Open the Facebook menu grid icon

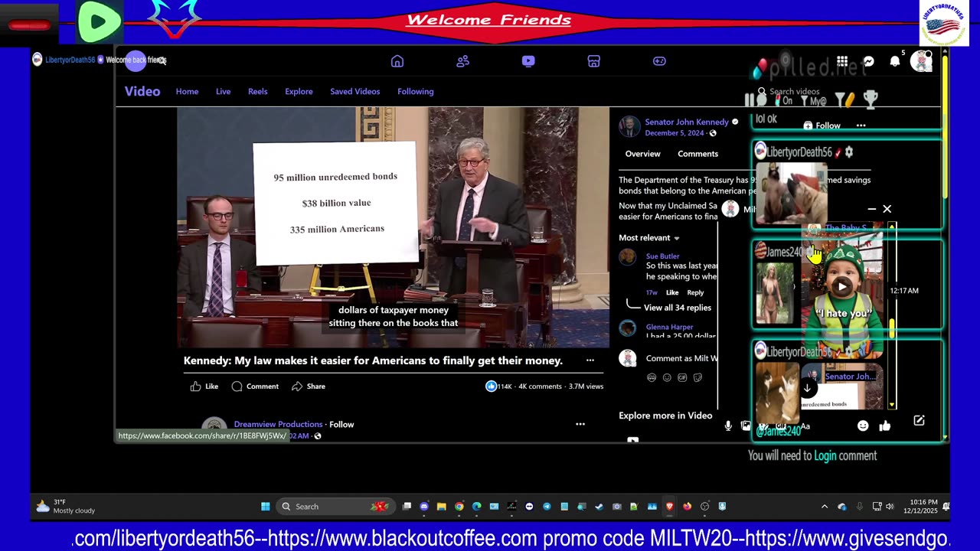tap(842, 61)
